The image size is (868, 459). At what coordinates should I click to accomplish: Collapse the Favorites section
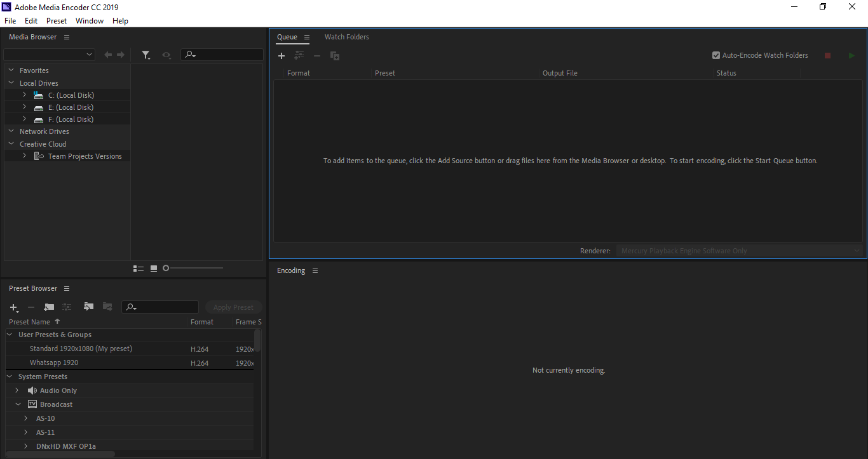(x=11, y=70)
